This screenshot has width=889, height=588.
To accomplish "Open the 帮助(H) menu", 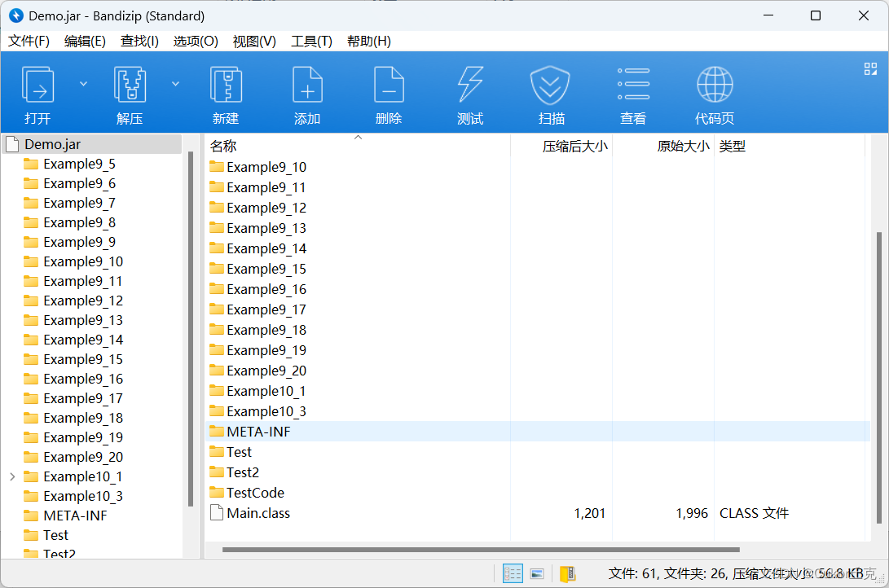I will pyautogui.click(x=369, y=42).
